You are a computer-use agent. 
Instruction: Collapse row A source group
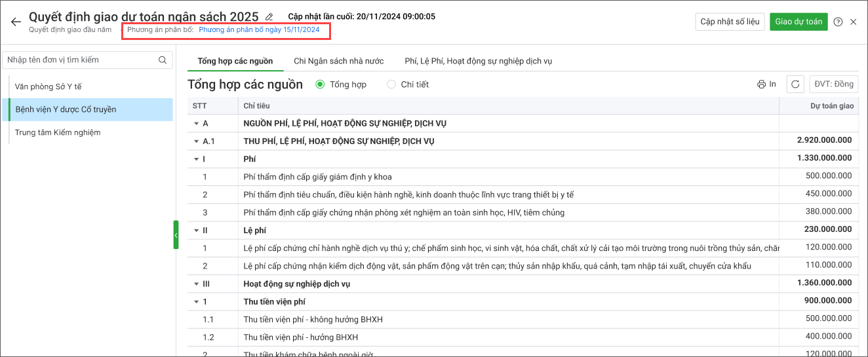point(196,124)
